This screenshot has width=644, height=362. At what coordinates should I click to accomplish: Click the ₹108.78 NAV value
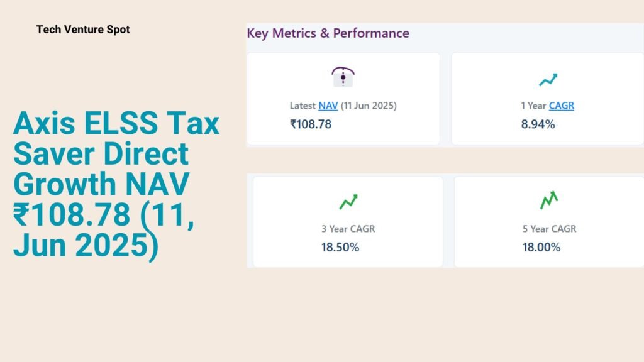(311, 124)
